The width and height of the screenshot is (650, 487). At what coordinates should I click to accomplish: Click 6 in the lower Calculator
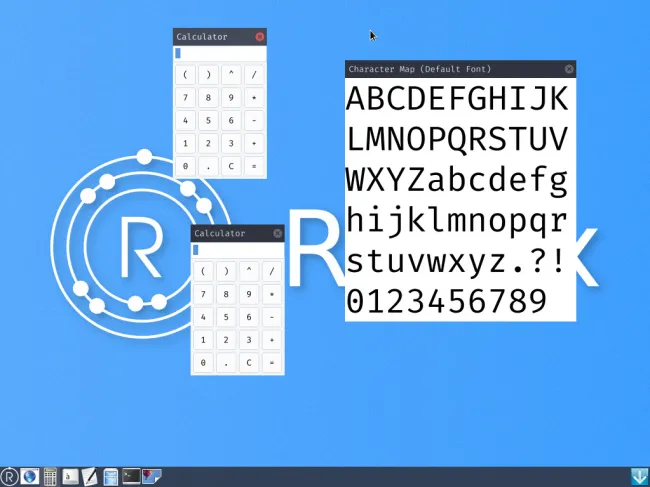click(x=249, y=317)
